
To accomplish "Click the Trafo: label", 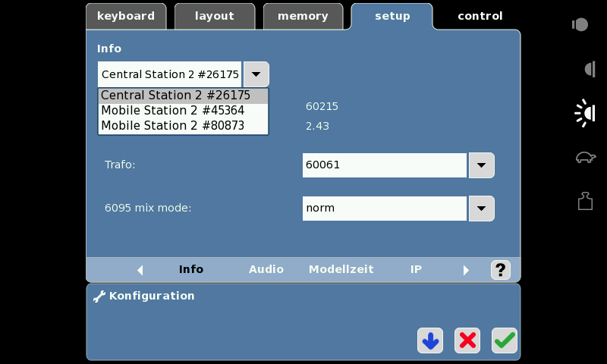I will (120, 165).
